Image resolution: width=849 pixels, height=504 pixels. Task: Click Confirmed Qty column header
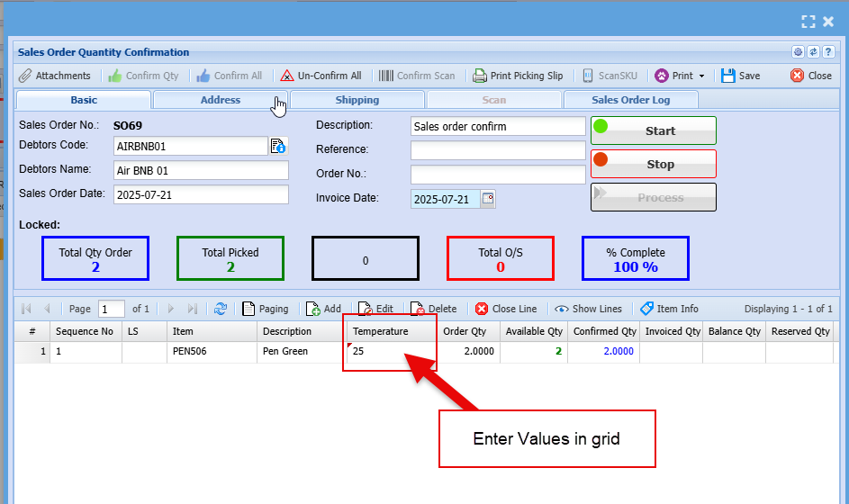[604, 331]
